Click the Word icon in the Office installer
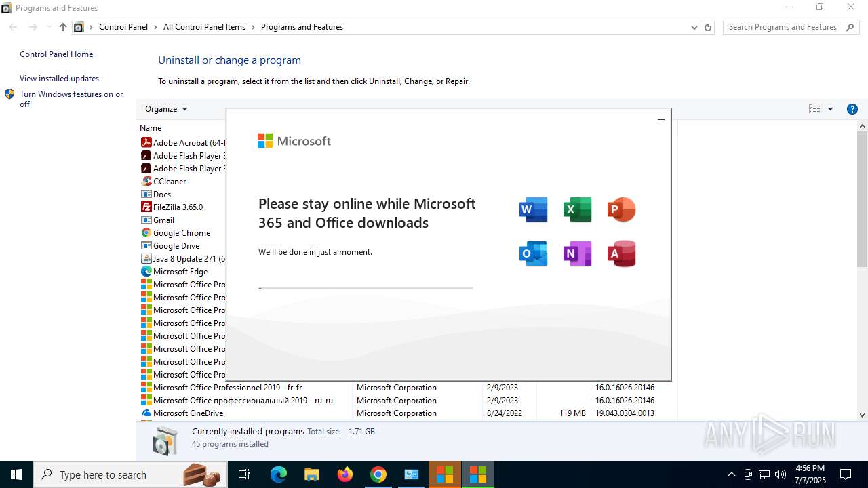This screenshot has height=488, width=868. point(533,209)
